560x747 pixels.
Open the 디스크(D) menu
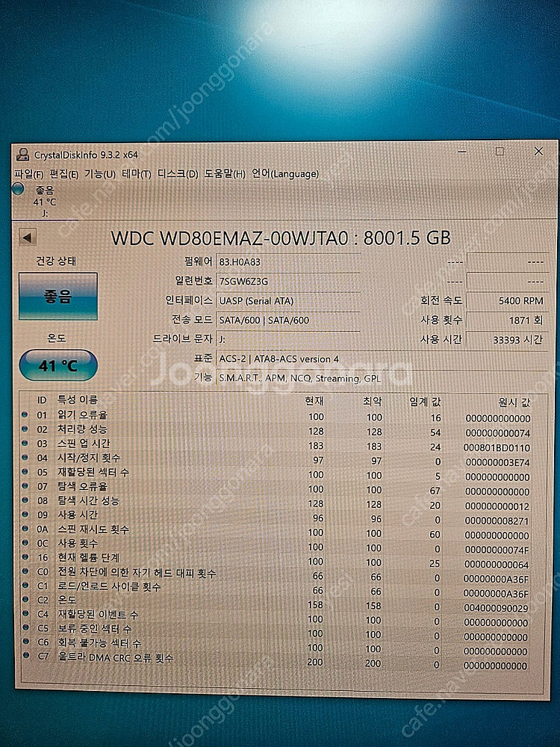(x=178, y=174)
